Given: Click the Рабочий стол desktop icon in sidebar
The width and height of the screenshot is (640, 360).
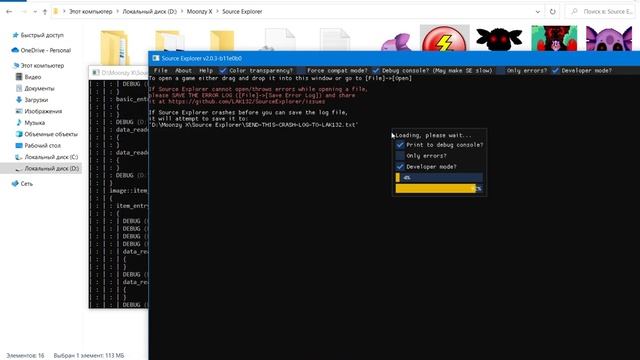Looking at the screenshot, I should [19, 145].
